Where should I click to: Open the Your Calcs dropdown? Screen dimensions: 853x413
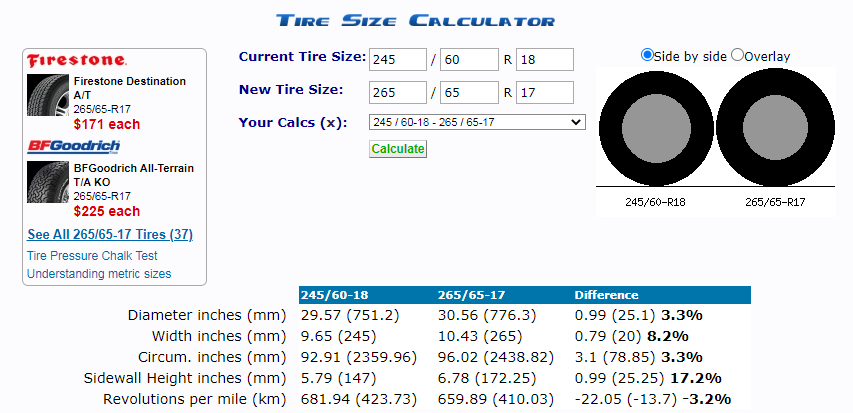476,122
